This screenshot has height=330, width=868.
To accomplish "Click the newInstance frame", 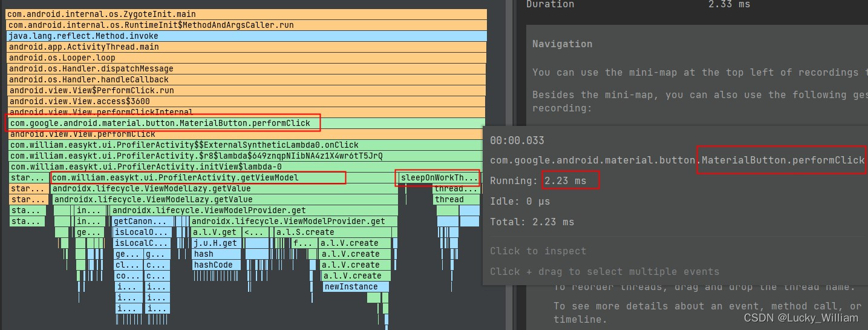I will [x=356, y=286].
